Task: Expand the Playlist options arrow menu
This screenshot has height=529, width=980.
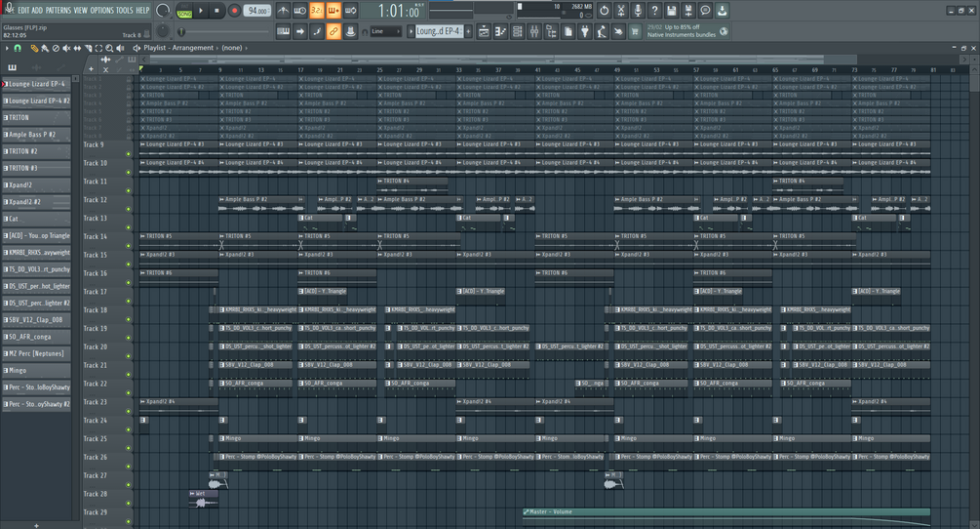Action: [x=7, y=48]
